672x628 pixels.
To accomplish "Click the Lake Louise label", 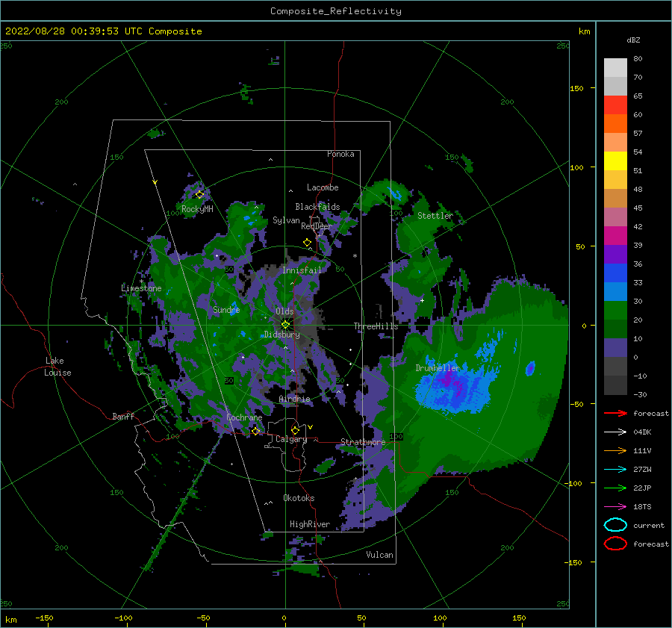I will pyautogui.click(x=57, y=367).
